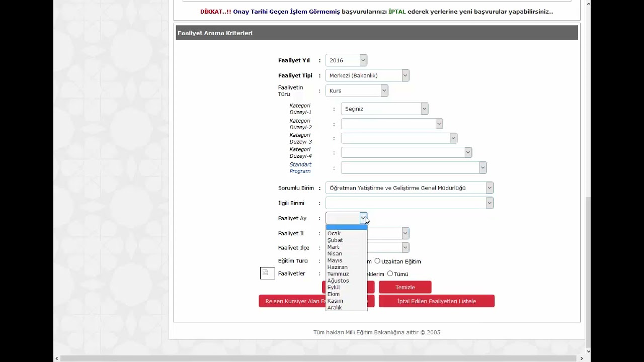Click the DİKKAT warning text
644x362 pixels.
(x=377, y=12)
